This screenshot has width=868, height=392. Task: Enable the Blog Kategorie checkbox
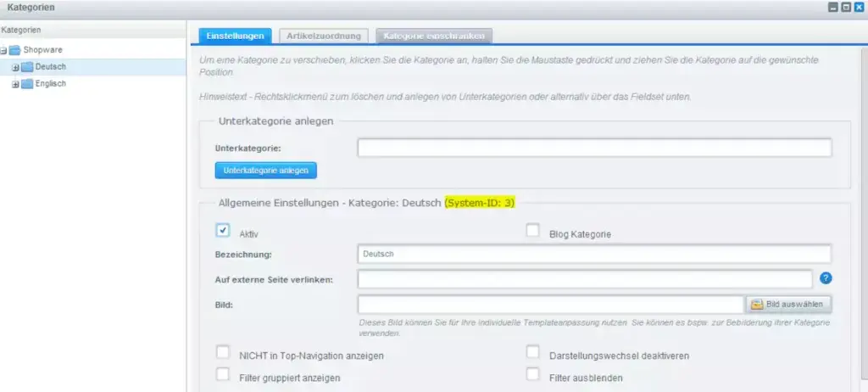[x=532, y=230]
